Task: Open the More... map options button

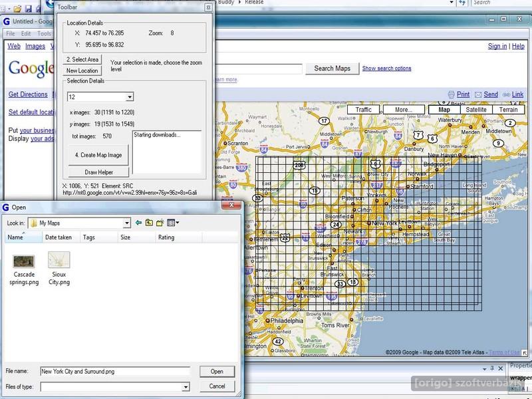Action: click(x=404, y=110)
